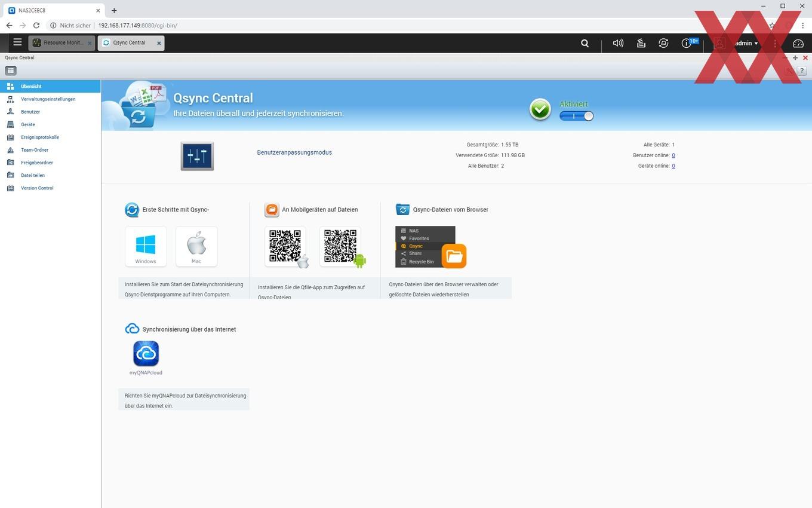Download Qsync for Windows

pos(146,246)
